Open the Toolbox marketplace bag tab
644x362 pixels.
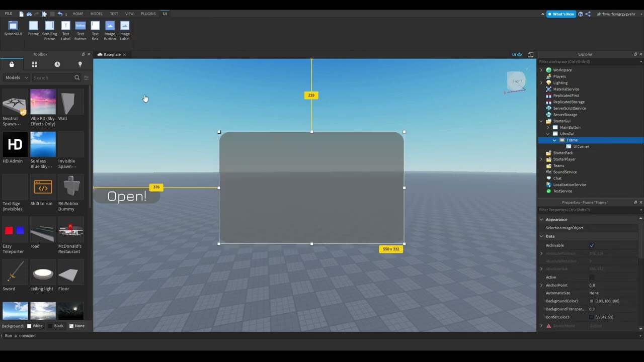12,64
